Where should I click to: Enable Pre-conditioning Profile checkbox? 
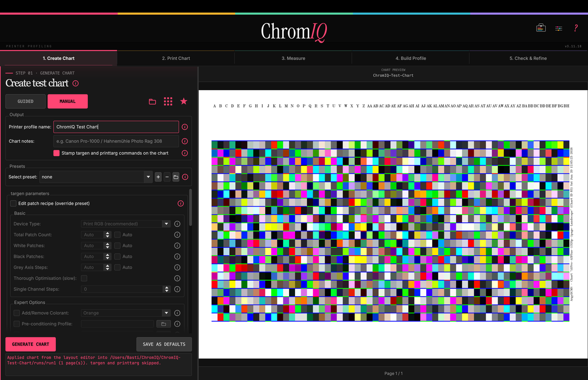pyautogui.click(x=17, y=324)
